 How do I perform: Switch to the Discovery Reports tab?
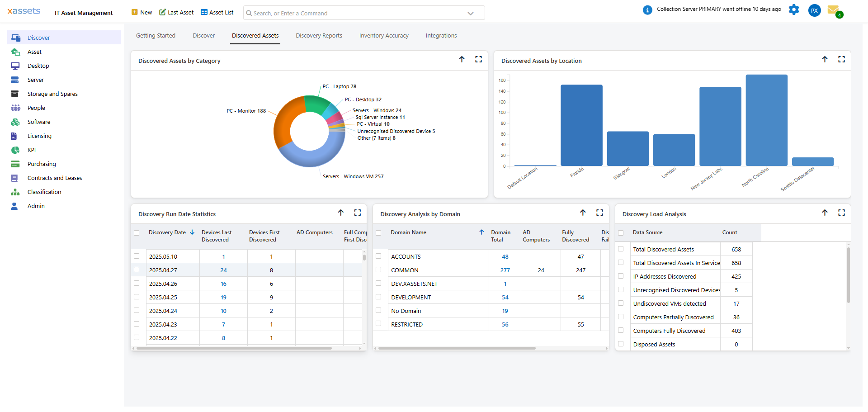pyautogui.click(x=319, y=35)
